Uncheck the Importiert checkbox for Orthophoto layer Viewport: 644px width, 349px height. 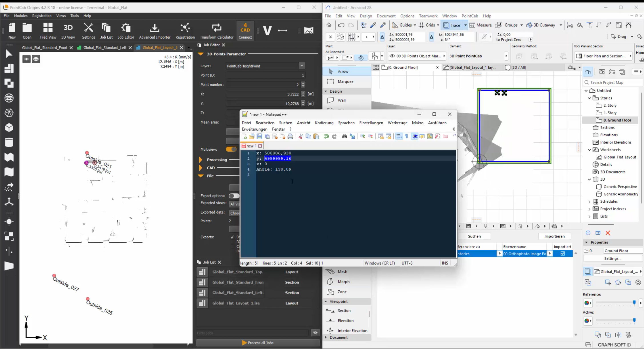click(x=563, y=254)
